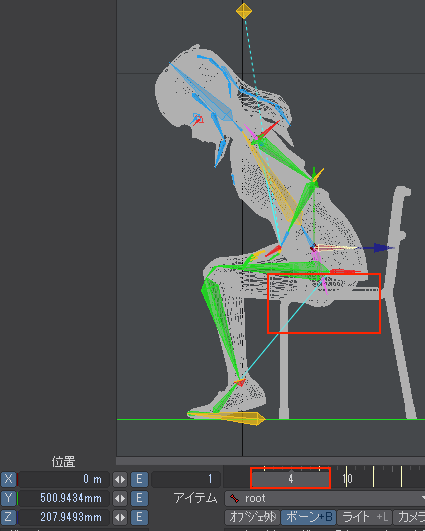Open the envelope editor for Y channel
This screenshot has height=531, width=425.
pyautogui.click(x=139, y=498)
